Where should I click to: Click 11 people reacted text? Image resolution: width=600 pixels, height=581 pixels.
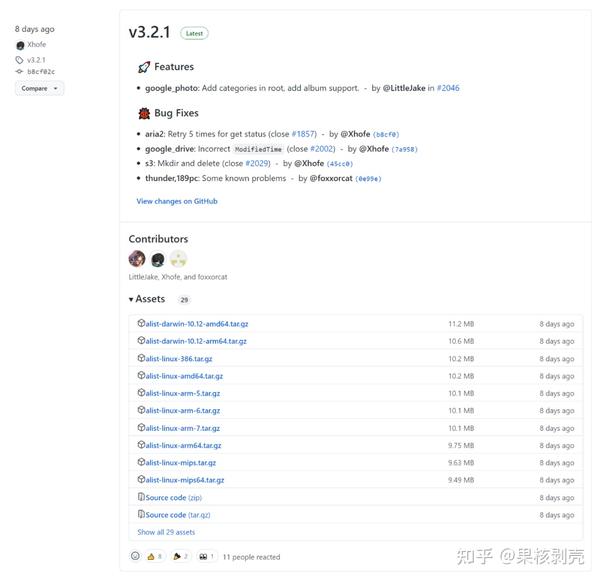pyautogui.click(x=251, y=557)
